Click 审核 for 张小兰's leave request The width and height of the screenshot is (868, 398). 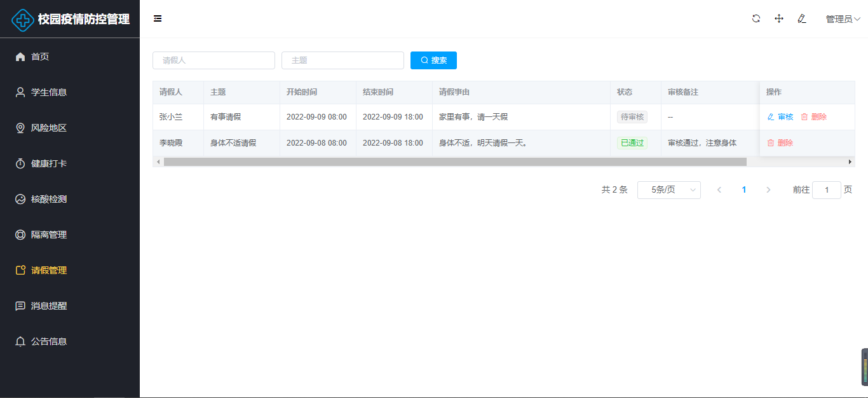click(x=780, y=117)
